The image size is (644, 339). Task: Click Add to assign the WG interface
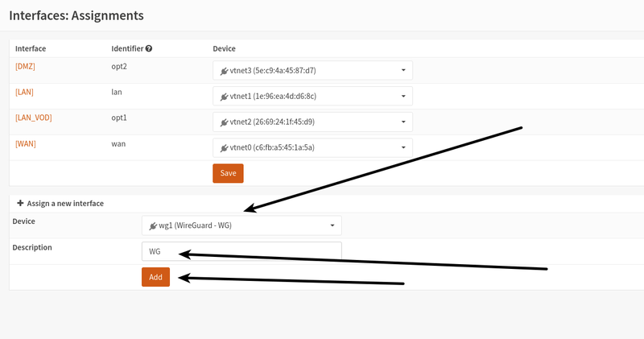tap(155, 277)
